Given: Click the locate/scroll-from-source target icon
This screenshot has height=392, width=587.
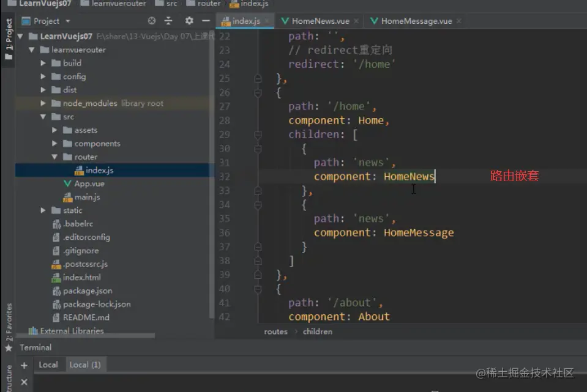Looking at the screenshot, I should tap(152, 21).
